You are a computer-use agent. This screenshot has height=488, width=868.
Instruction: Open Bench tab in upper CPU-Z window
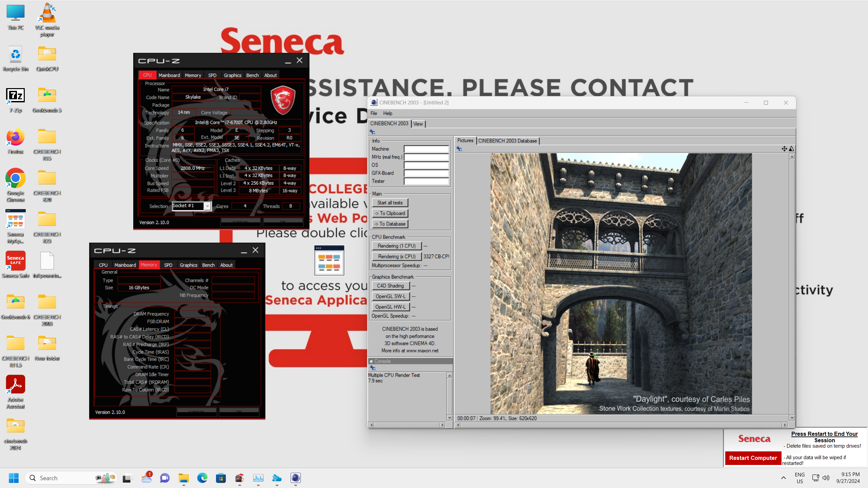pyautogui.click(x=252, y=75)
